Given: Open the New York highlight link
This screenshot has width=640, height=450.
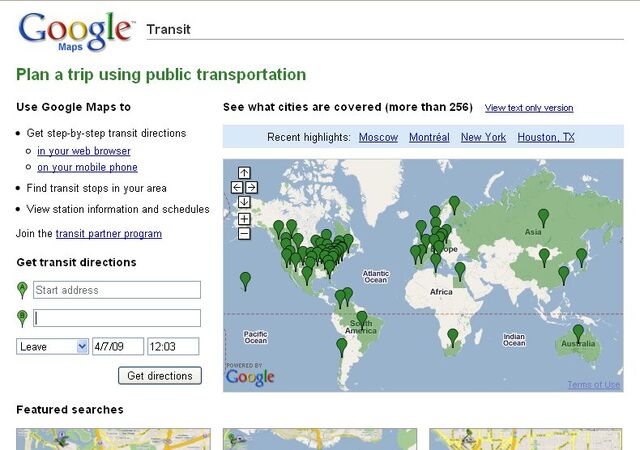Looking at the screenshot, I should coord(483,137).
